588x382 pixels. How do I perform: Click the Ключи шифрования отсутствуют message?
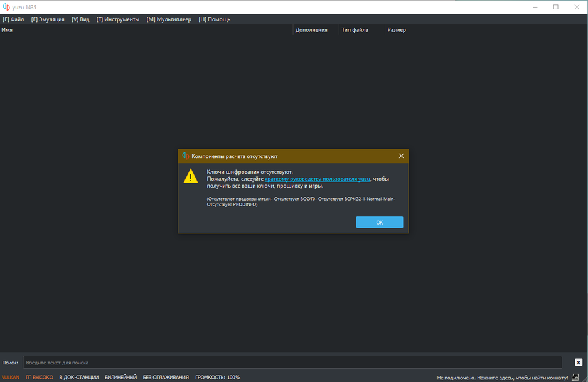tap(250, 172)
